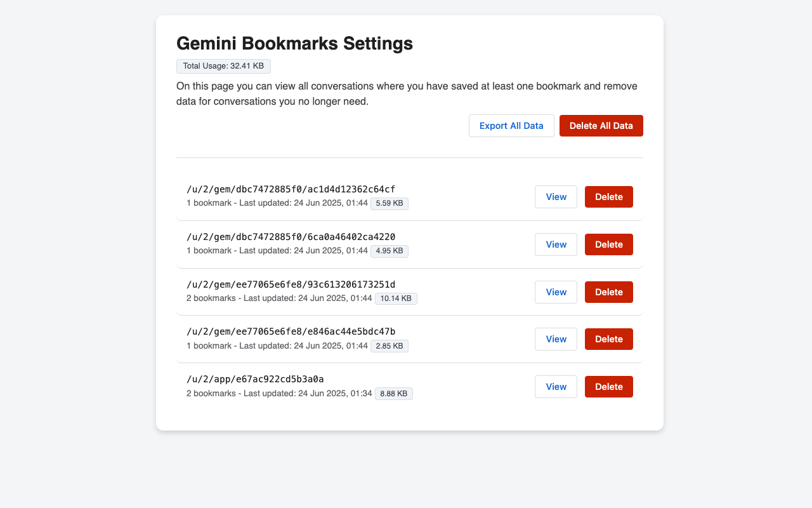Click the Delete All Data button
Viewport: 812px width, 508px height.
[601, 126]
